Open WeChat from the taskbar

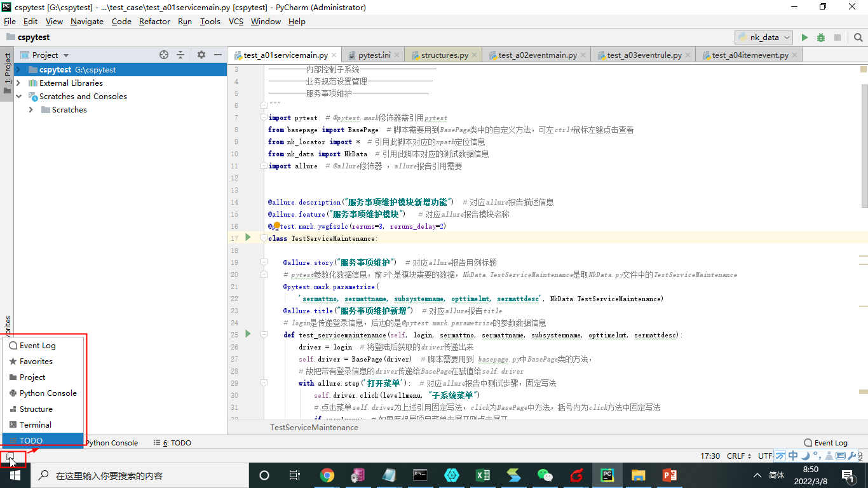click(545, 475)
